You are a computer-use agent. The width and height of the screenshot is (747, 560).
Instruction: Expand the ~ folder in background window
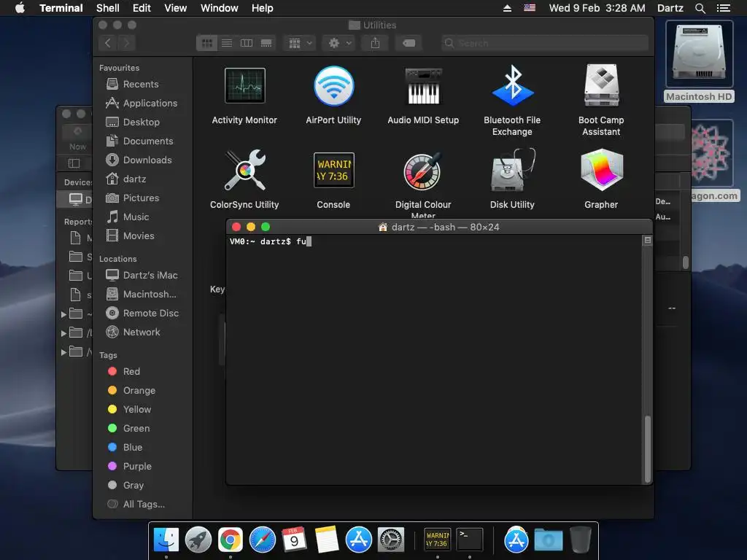[64, 314]
